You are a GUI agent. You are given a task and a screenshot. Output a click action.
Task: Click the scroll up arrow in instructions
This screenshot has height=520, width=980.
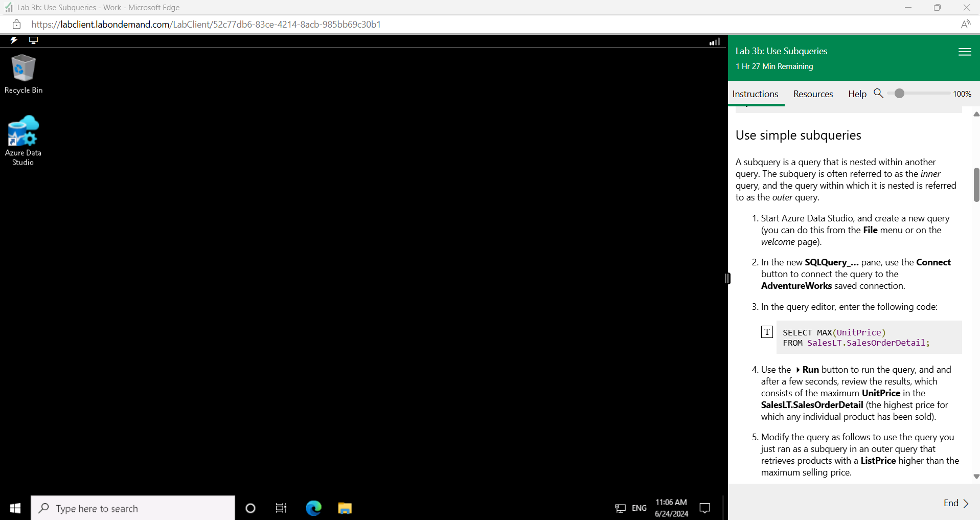tap(976, 115)
